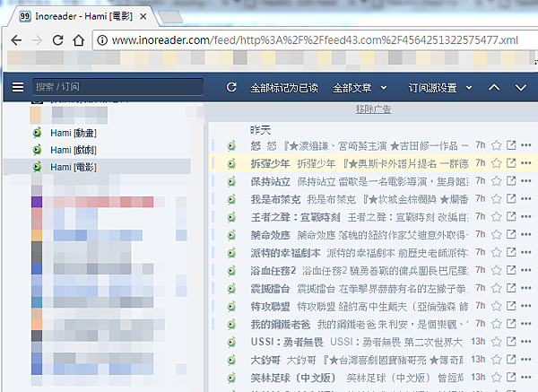Open article titled 浴血任務2
Screen dimensions: 538x392
273,271
